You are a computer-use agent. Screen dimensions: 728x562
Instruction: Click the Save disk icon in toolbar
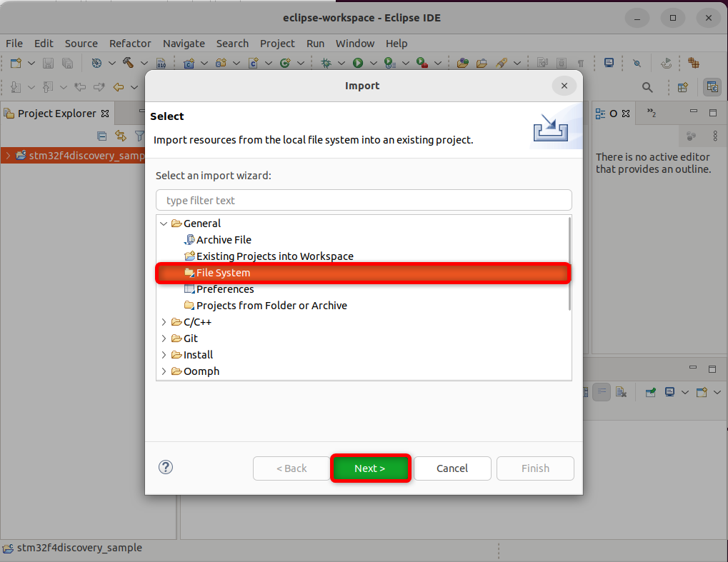pyautogui.click(x=48, y=63)
